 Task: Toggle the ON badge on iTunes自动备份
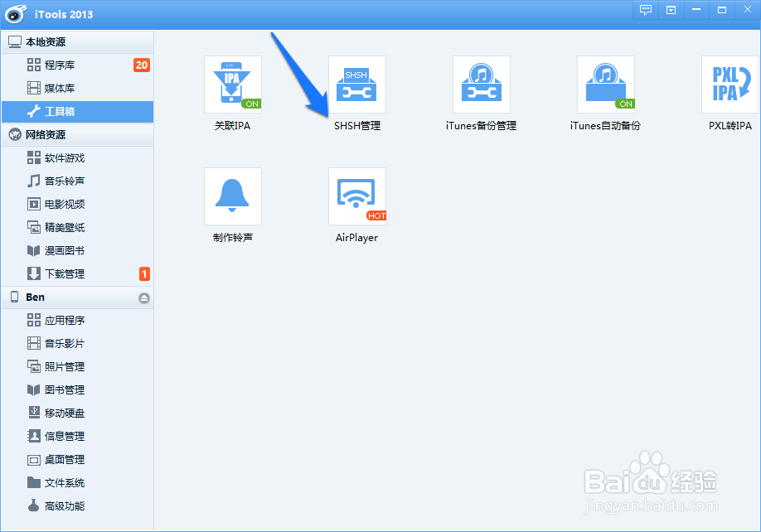click(x=625, y=104)
